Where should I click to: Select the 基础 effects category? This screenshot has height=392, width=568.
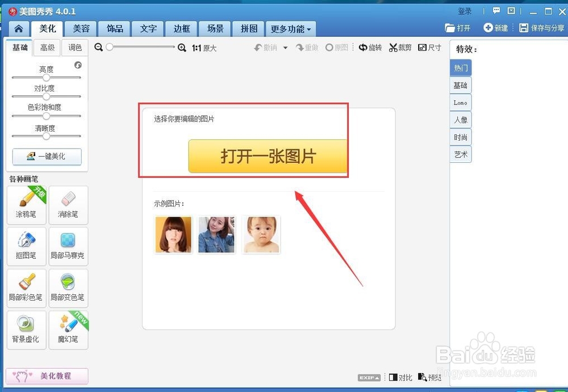(x=461, y=85)
